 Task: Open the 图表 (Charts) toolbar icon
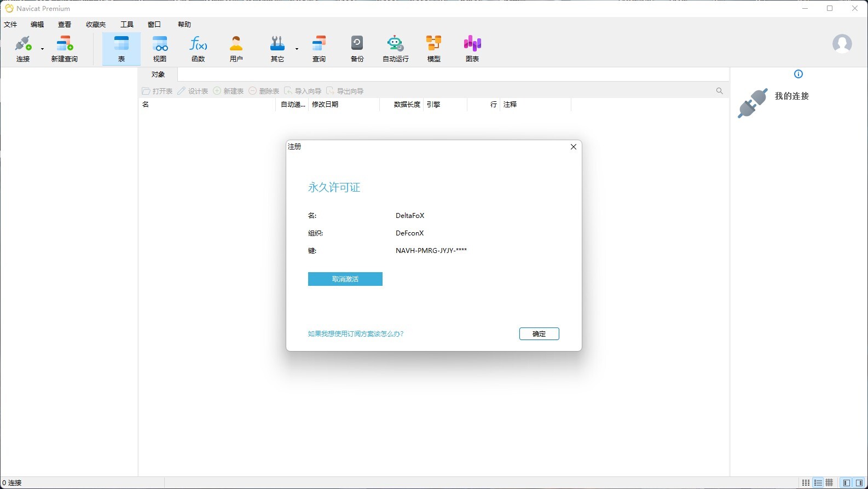[472, 48]
